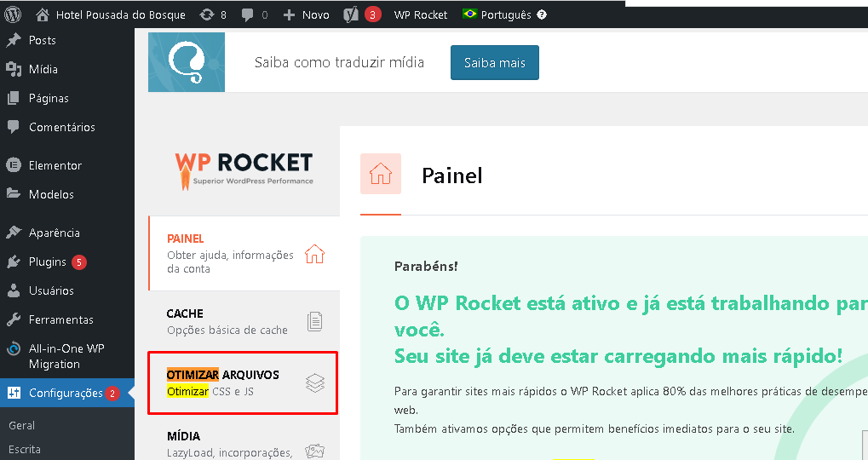Image resolution: width=868 pixels, height=460 pixels.
Task: Click the Elementor circle icon
Action: [14, 165]
